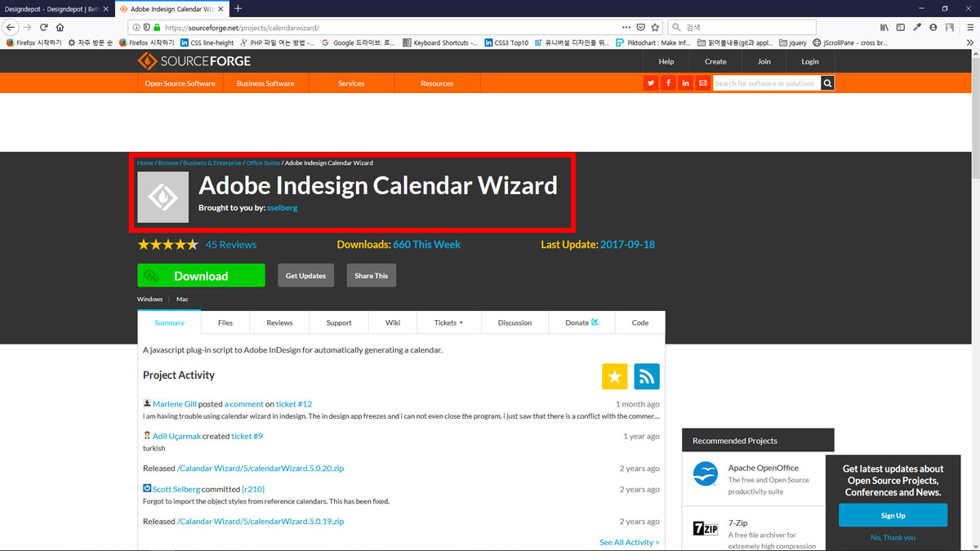
Task: Open Help link in header
Action: pyautogui.click(x=666, y=61)
